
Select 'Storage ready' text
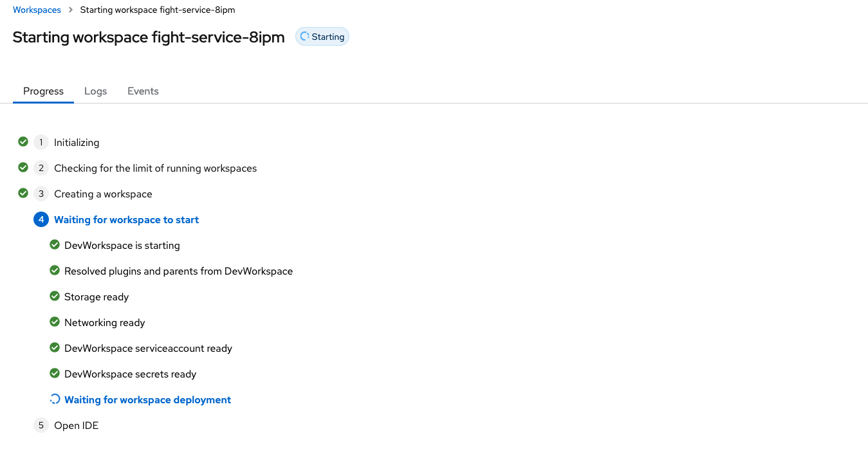click(97, 297)
